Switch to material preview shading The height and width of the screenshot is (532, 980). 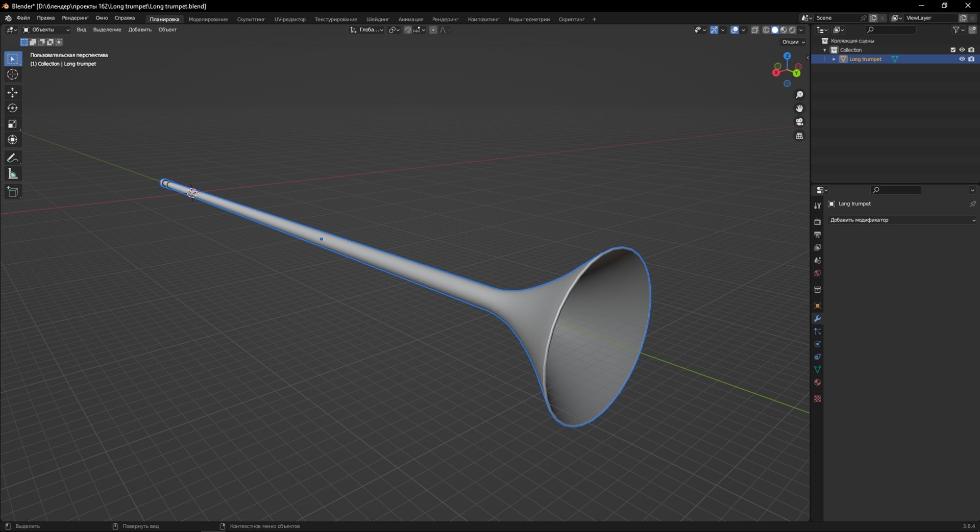tap(783, 30)
